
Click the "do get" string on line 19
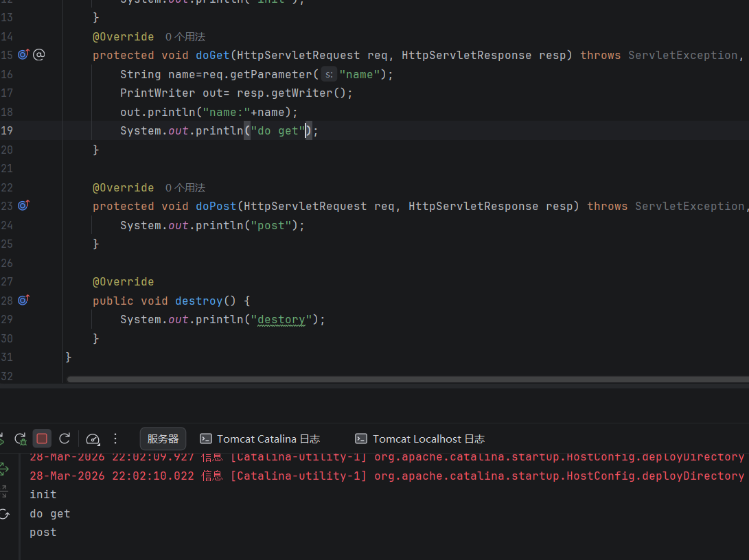click(278, 131)
